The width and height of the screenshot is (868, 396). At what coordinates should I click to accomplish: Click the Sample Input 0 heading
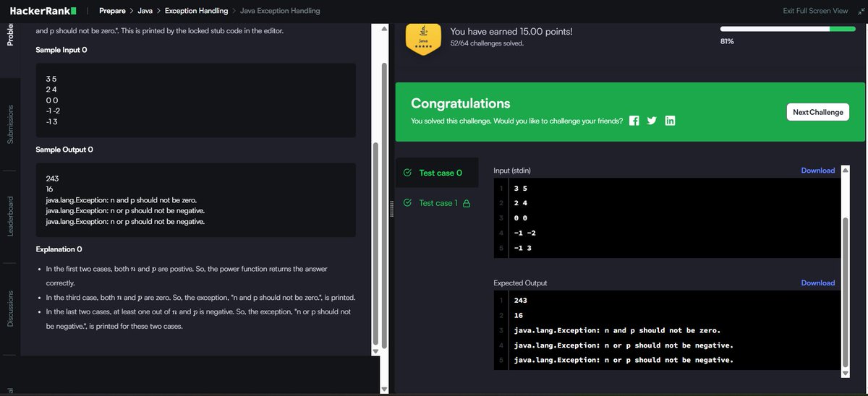(x=61, y=50)
